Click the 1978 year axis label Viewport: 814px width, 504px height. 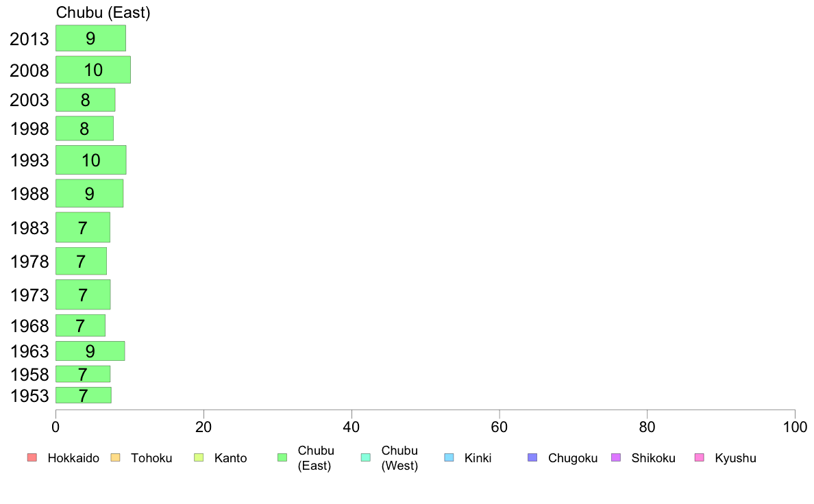pos(29,262)
